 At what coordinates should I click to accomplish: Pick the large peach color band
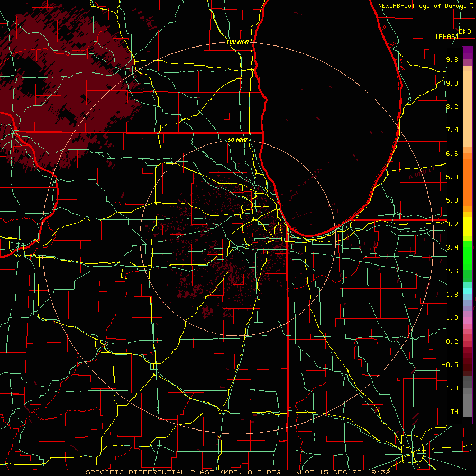467,108
